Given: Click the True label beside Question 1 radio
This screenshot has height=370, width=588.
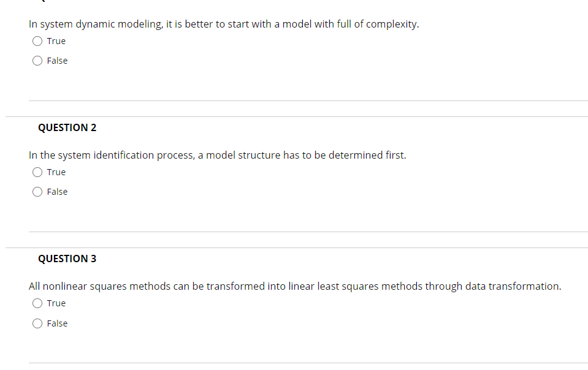Looking at the screenshot, I should click(x=57, y=41).
